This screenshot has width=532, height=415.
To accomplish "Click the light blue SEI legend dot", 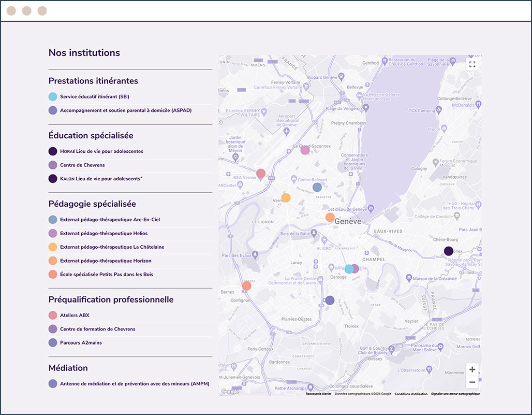I will [x=53, y=96].
